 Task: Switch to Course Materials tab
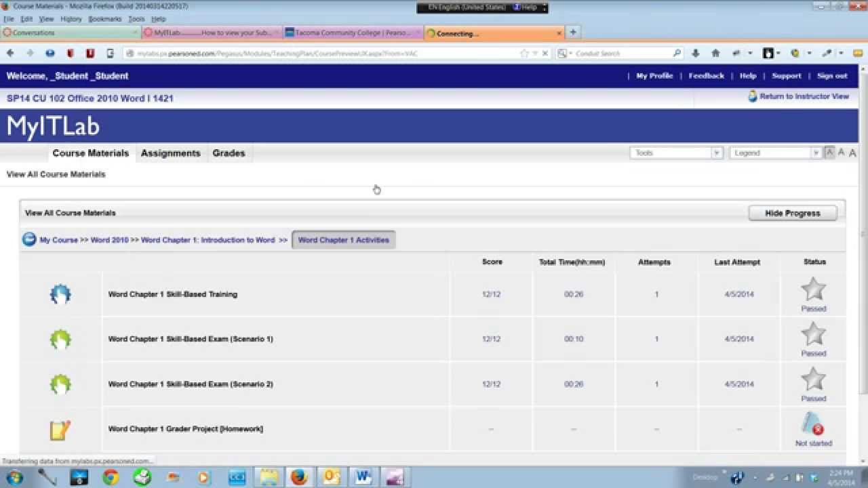click(90, 153)
